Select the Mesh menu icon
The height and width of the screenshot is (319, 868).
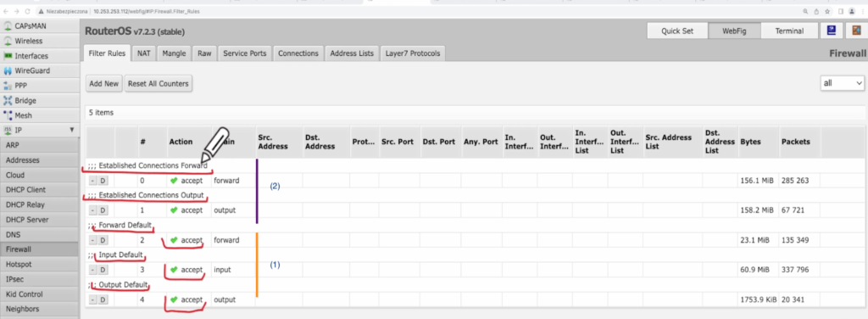click(x=8, y=115)
